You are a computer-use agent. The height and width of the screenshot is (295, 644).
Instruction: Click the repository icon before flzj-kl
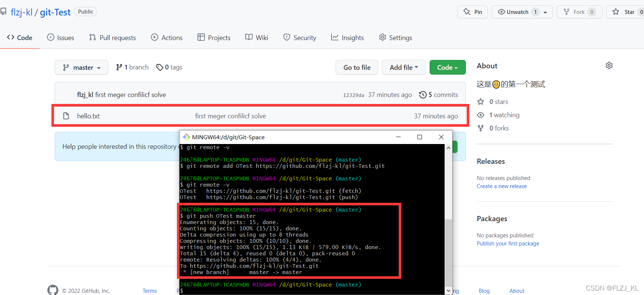point(3,12)
